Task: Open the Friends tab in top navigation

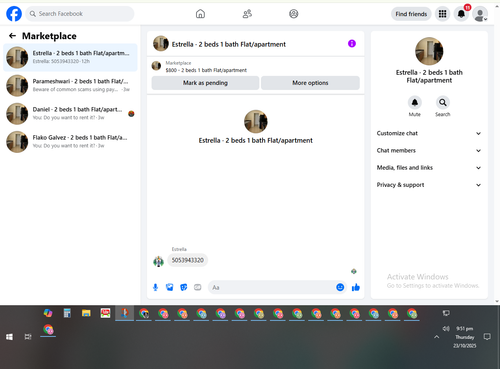Action: pyautogui.click(x=247, y=14)
